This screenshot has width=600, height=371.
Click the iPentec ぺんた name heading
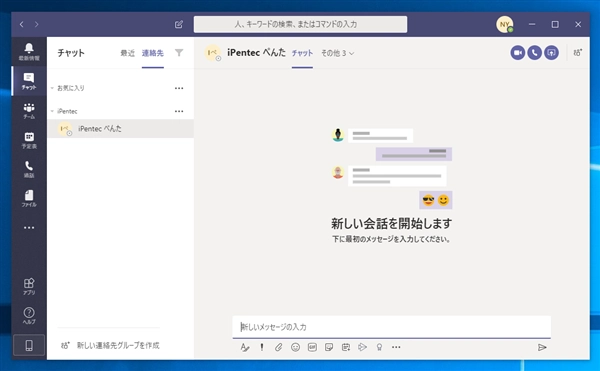(256, 53)
